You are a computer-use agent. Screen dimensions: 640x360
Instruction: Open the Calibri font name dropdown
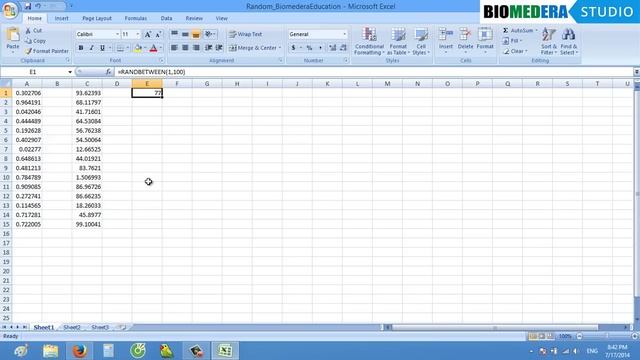coord(117,34)
